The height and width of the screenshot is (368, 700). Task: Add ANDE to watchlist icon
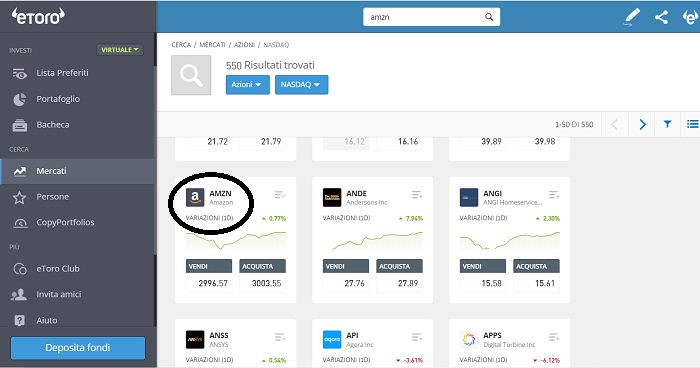pos(417,195)
